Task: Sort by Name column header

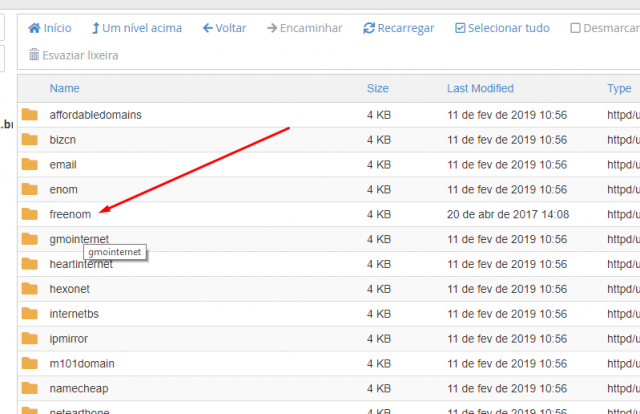Action: coord(64,88)
